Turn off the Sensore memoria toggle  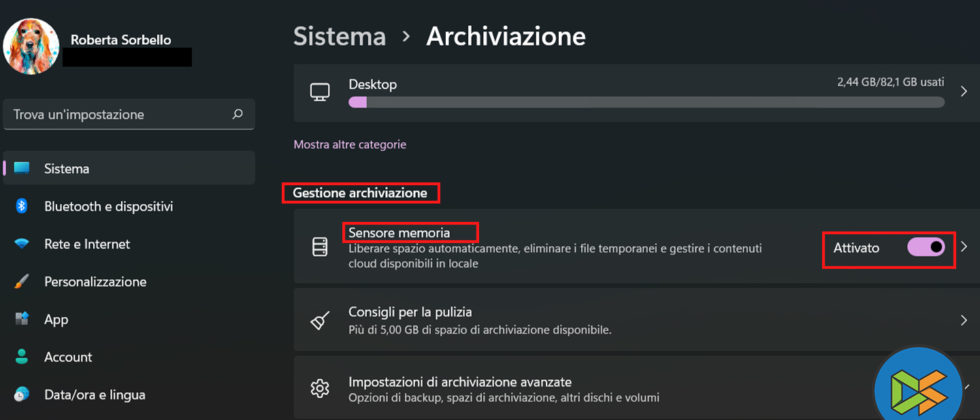(x=925, y=247)
